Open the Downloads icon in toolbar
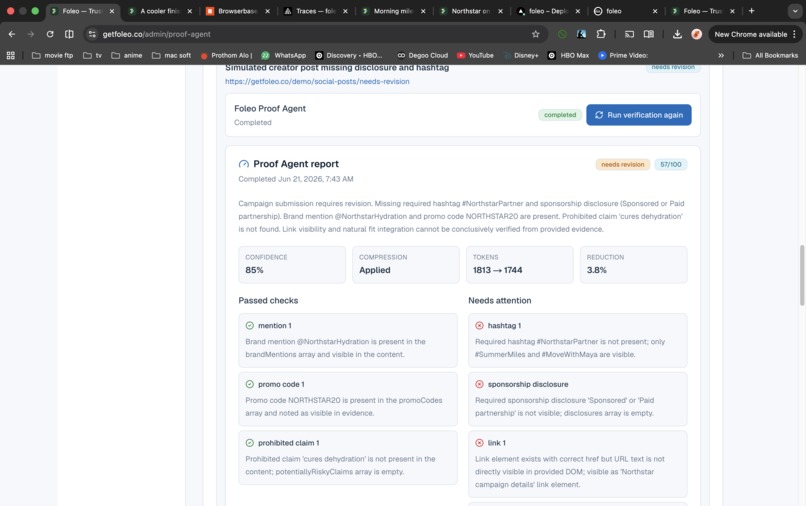This screenshot has height=506, width=806. [x=677, y=34]
